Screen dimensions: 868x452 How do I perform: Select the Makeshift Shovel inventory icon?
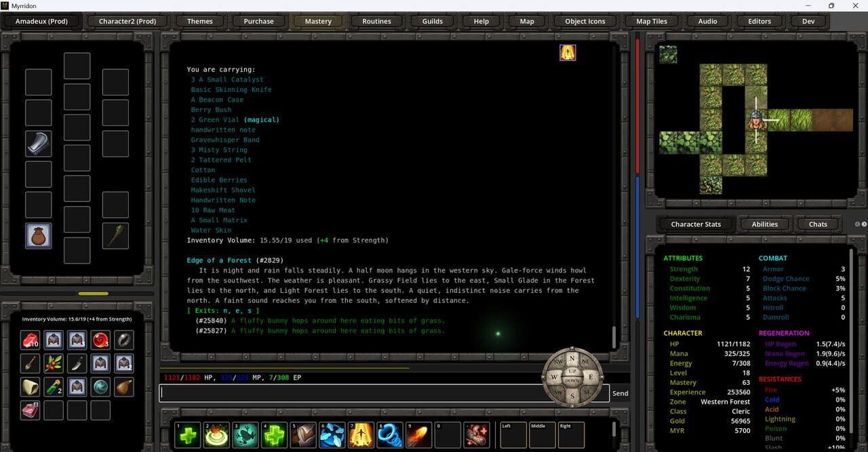coord(31,364)
